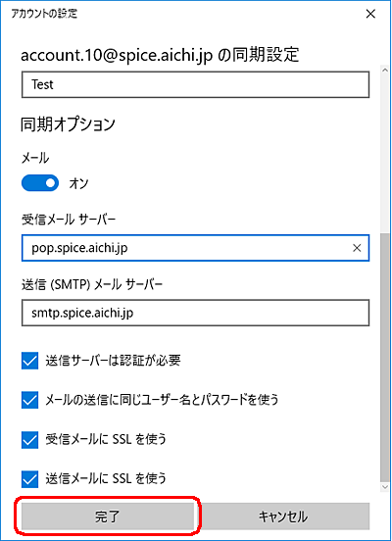Uncheck メールの送信に同じユーザー名とパスワードを使う checkbox
Screen dimensions: 392x541
pos(30,400)
